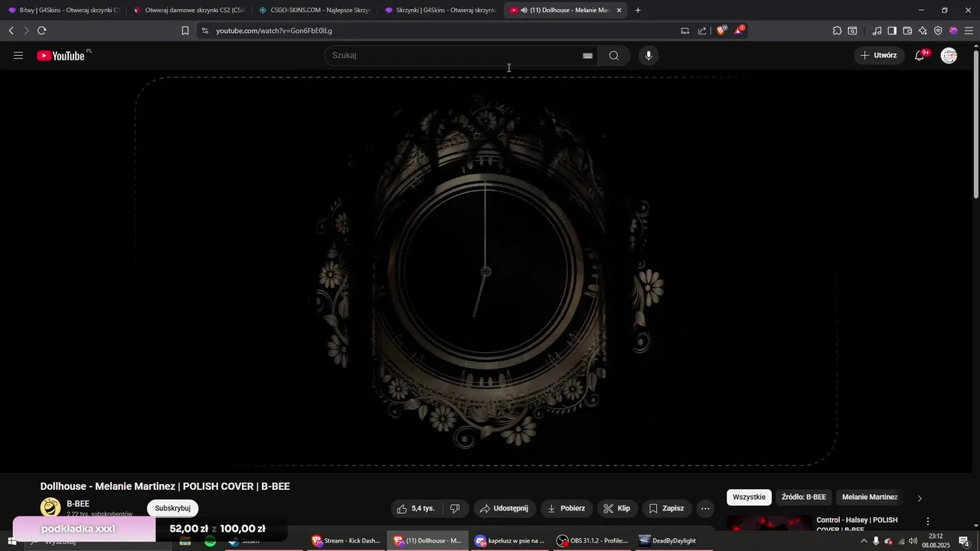980x551 pixels.
Task: Open a new browser tab with plus
Action: tap(638, 10)
